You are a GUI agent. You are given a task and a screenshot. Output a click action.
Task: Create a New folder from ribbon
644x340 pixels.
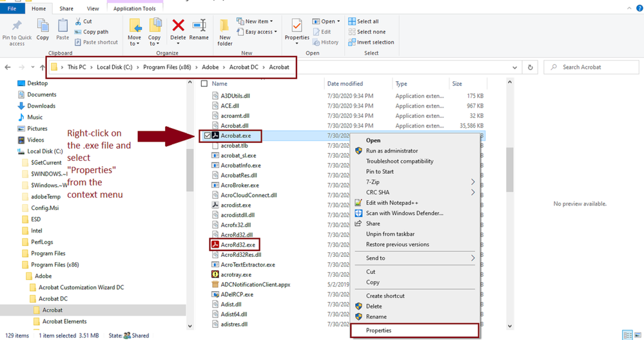point(225,32)
